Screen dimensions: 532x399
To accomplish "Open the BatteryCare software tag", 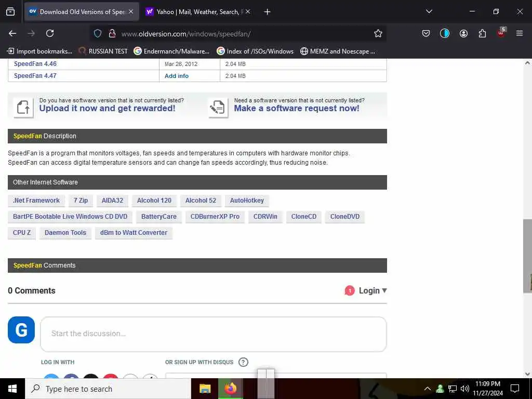I will 159,217.
